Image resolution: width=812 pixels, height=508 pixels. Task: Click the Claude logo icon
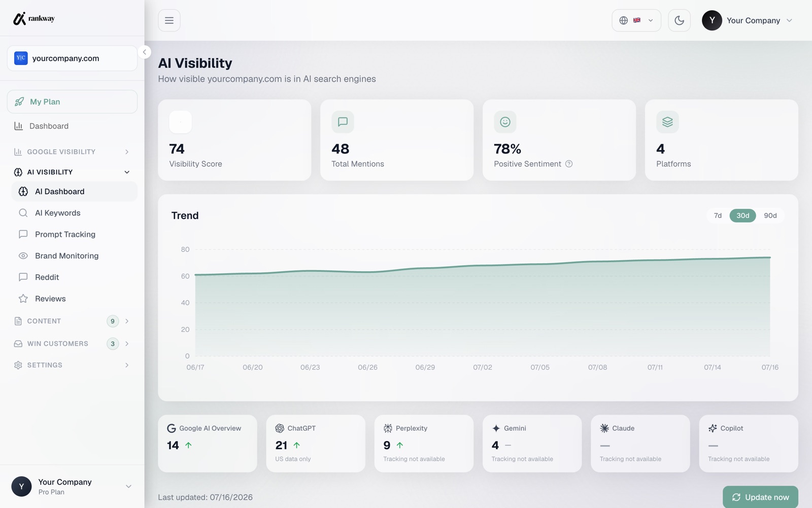(604, 428)
